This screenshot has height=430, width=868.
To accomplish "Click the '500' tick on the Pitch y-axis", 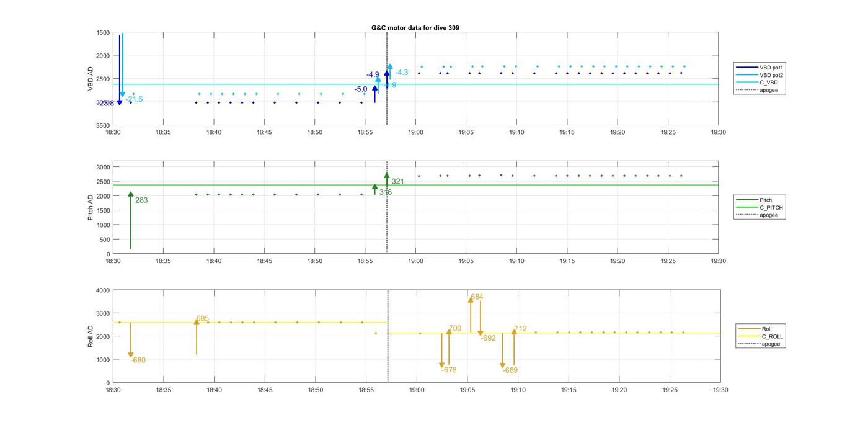I will click(x=105, y=240).
